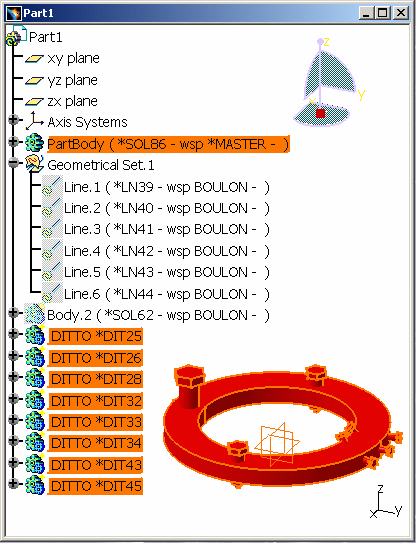This screenshot has height=543, width=416.
Task: Select Line.6 (*LN44 - wsp BOULON) entry
Action: (x=166, y=294)
